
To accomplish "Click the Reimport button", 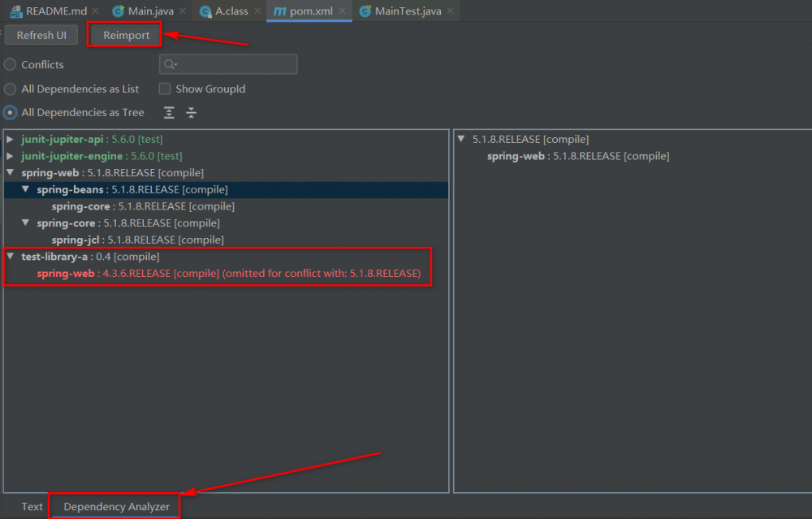I will pyautogui.click(x=126, y=35).
